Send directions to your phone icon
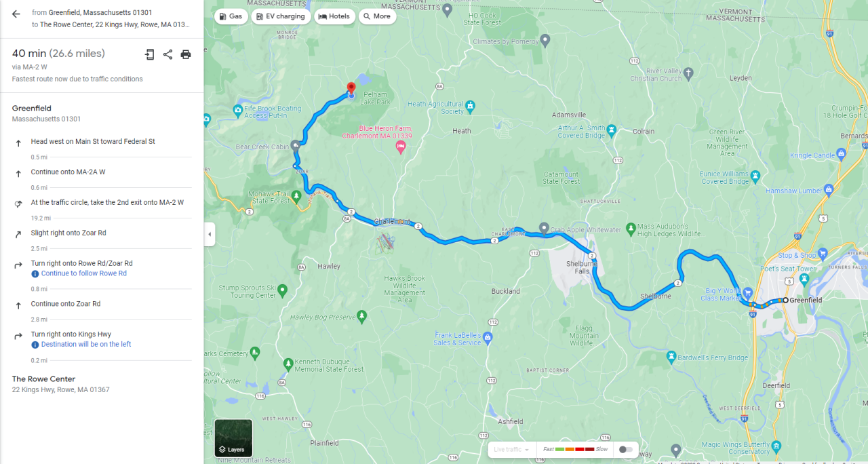This screenshot has width=868, height=464. point(150,54)
